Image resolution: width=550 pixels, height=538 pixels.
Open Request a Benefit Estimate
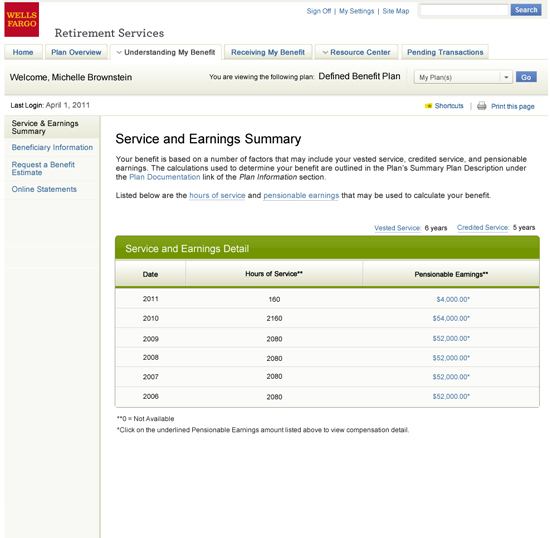43,168
